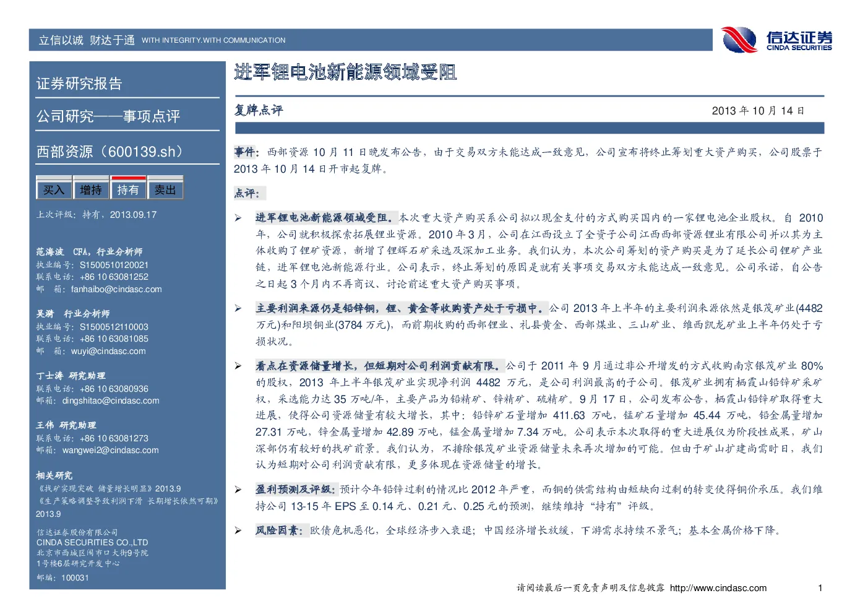Click the date 2013年10月14日
Image resolution: width=868 pixels, height=614 pixels.
[x=758, y=111]
